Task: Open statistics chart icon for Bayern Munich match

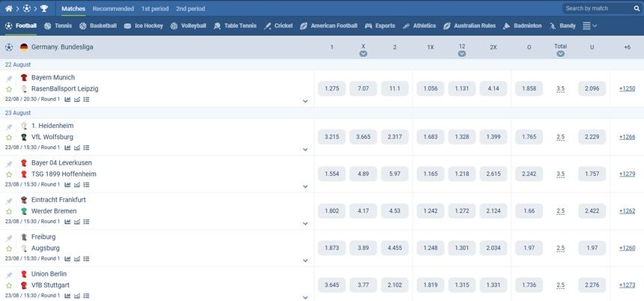Action: pyautogui.click(x=67, y=100)
